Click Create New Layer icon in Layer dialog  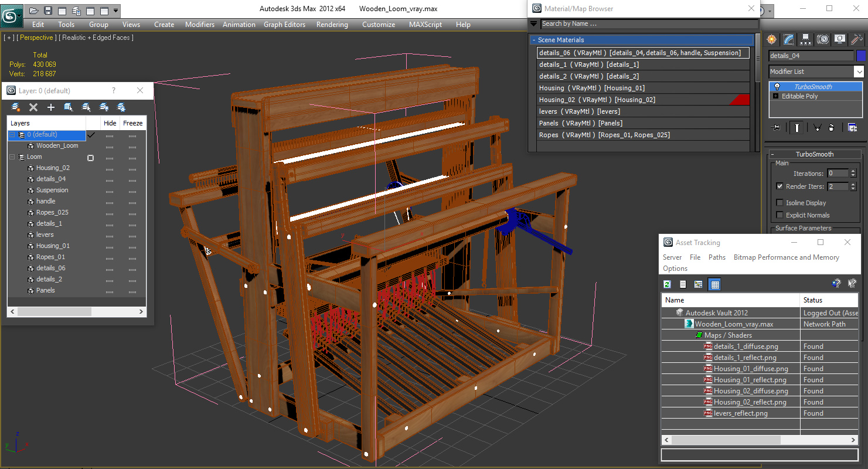coord(16,107)
